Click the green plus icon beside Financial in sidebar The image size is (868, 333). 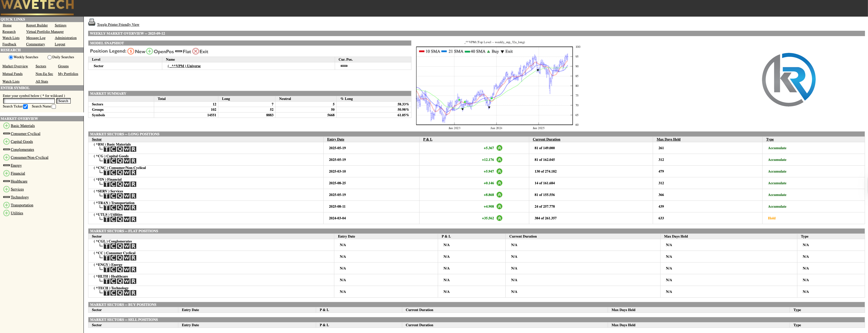click(x=6, y=173)
